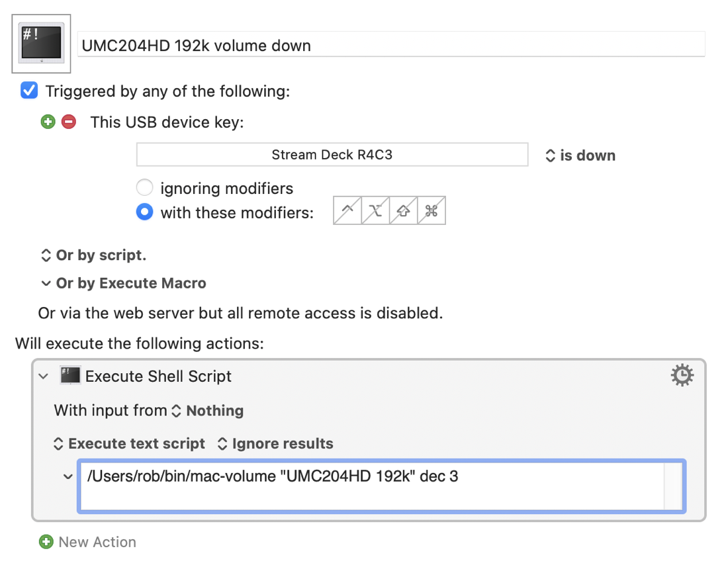
Task: Click the Execute Shell Script terminal icon
Action: click(69, 375)
